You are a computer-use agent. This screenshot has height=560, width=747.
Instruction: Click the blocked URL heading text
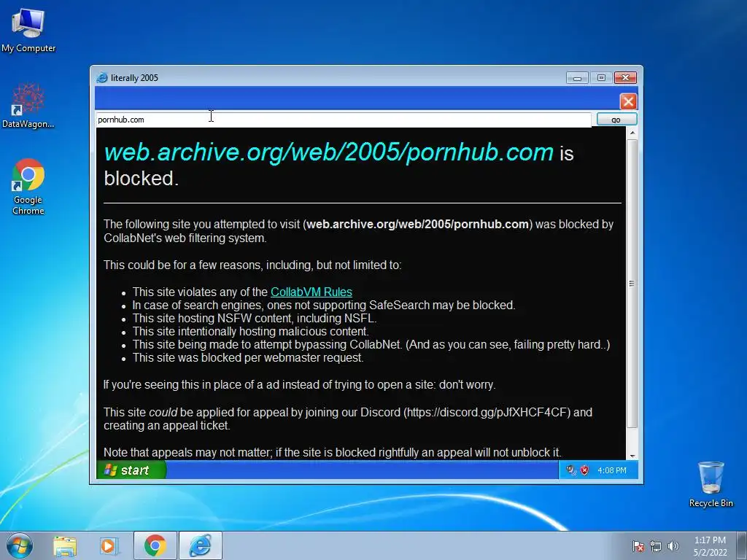pos(329,152)
